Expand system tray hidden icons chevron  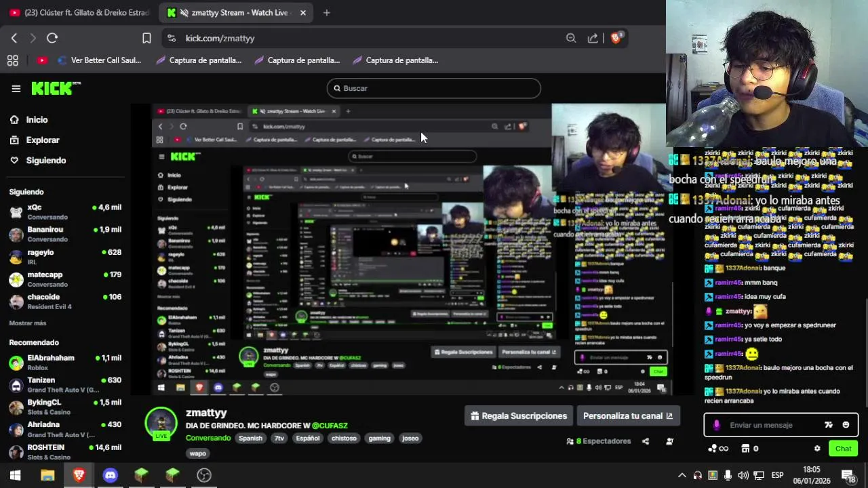pos(682,475)
